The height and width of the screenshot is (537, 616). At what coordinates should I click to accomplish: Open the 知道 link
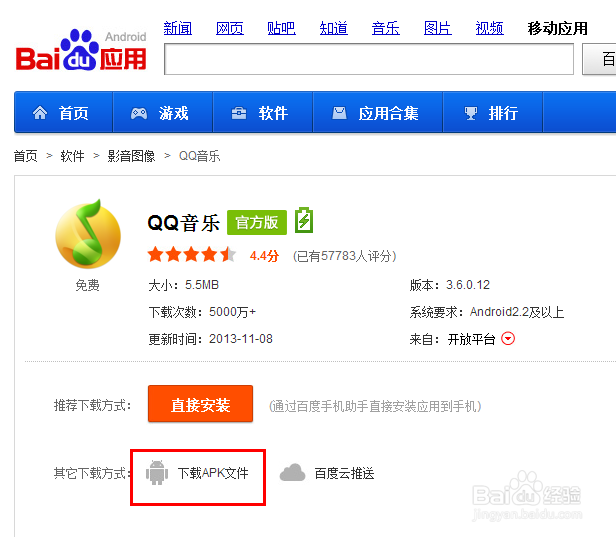coord(334,28)
